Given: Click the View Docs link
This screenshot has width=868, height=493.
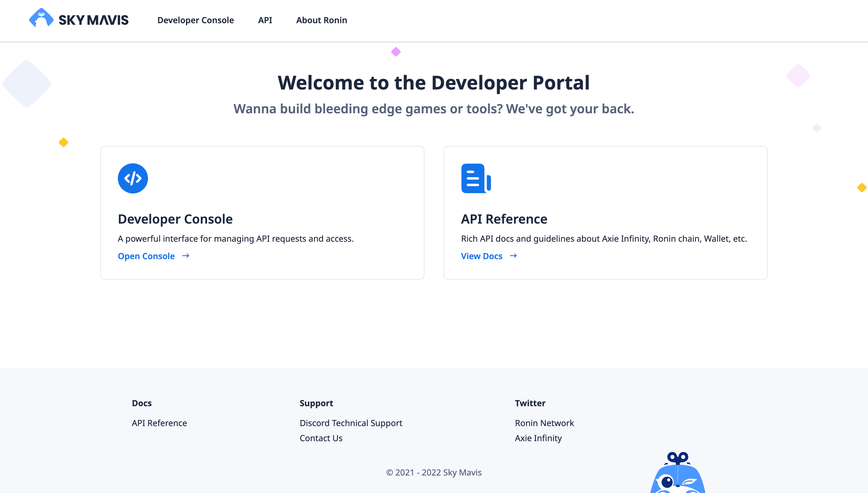Looking at the screenshot, I should point(481,256).
